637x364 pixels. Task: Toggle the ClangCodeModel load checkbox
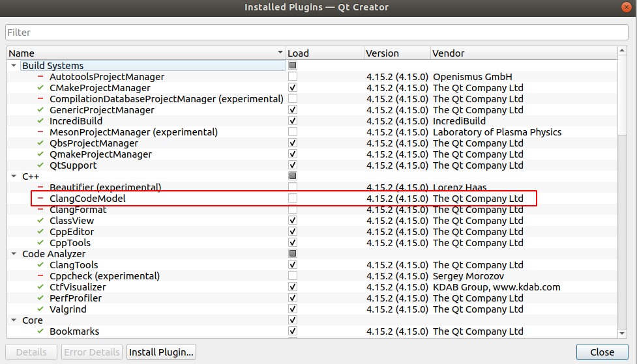(293, 198)
